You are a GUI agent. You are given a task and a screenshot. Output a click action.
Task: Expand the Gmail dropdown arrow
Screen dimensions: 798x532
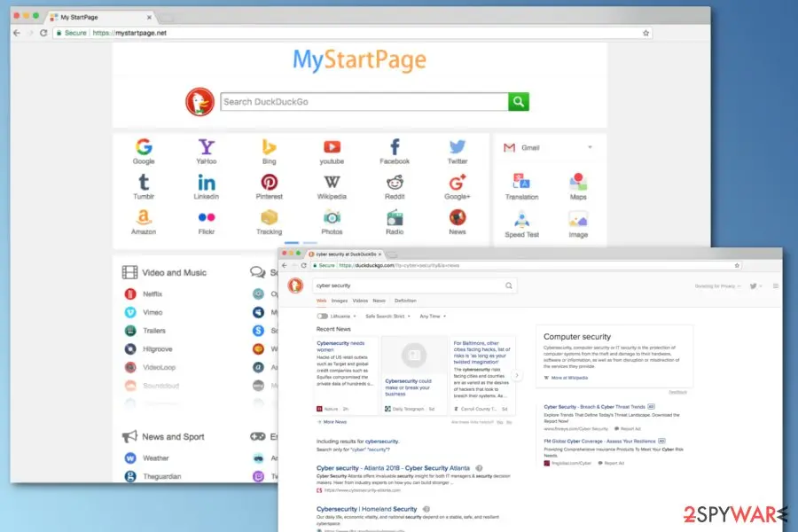click(590, 147)
